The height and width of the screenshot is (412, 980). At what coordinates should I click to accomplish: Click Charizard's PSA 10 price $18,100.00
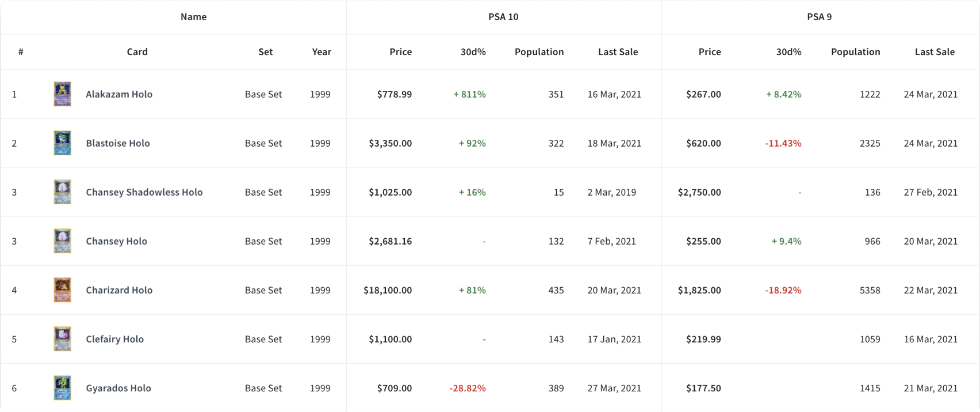point(388,291)
